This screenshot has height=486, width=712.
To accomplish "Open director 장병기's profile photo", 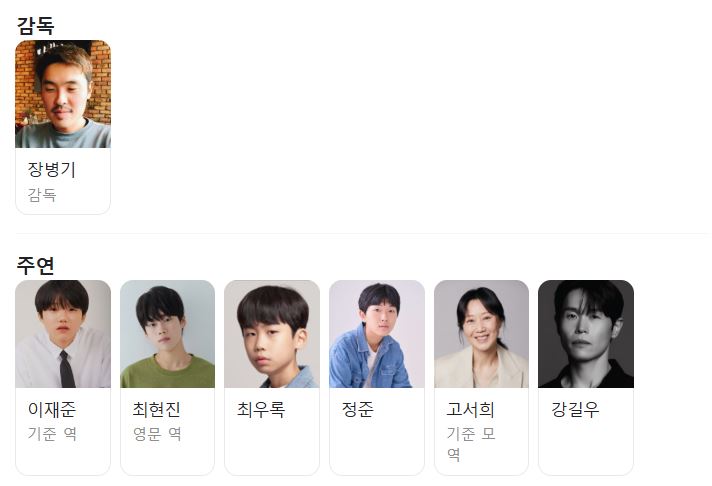I will click(63, 94).
